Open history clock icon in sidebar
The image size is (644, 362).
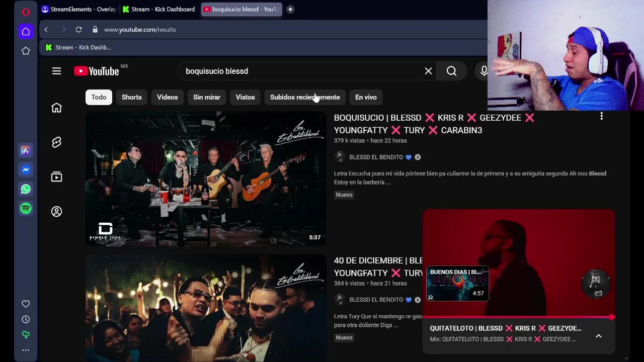[26, 319]
